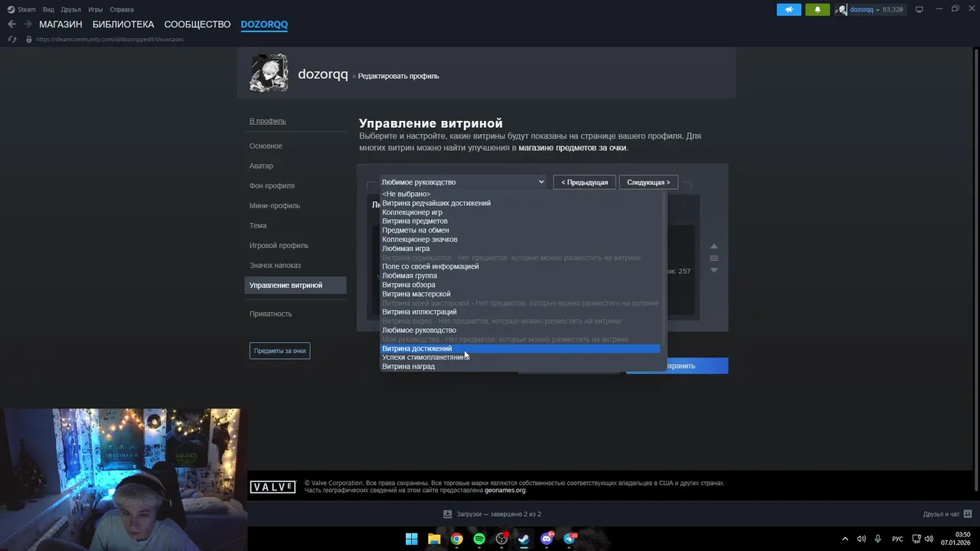The image size is (980, 551).
Task: Open 'Аватар' settings section
Action: tap(261, 166)
